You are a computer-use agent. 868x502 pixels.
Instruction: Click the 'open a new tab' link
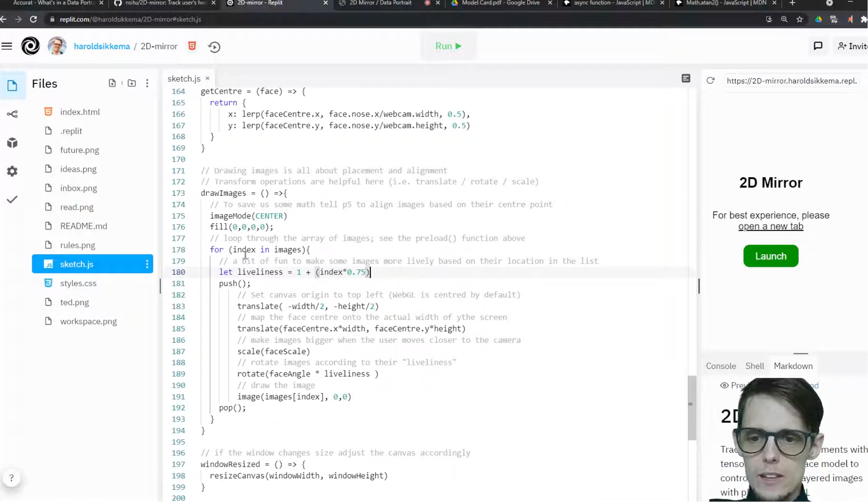point(770,226)
